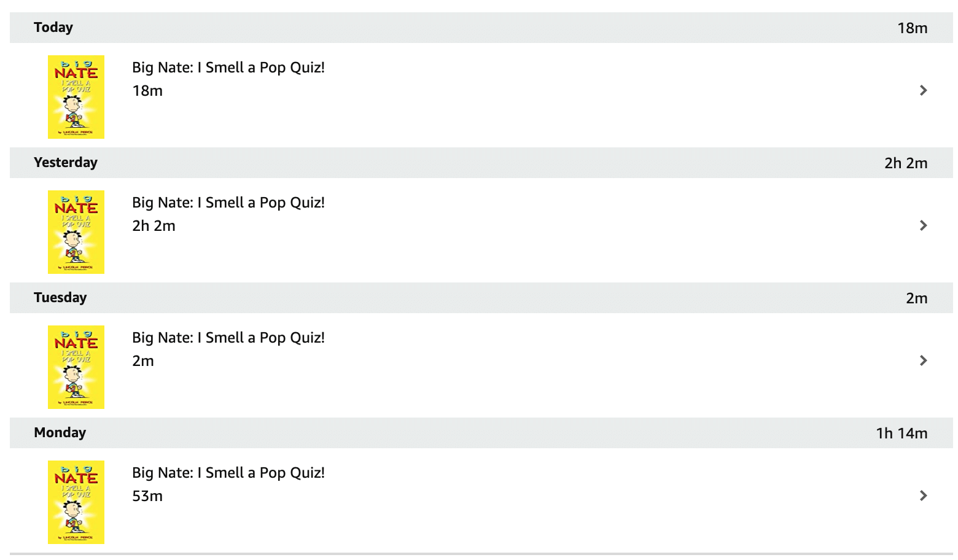Click the 1h 14m total for Monday

902,434
